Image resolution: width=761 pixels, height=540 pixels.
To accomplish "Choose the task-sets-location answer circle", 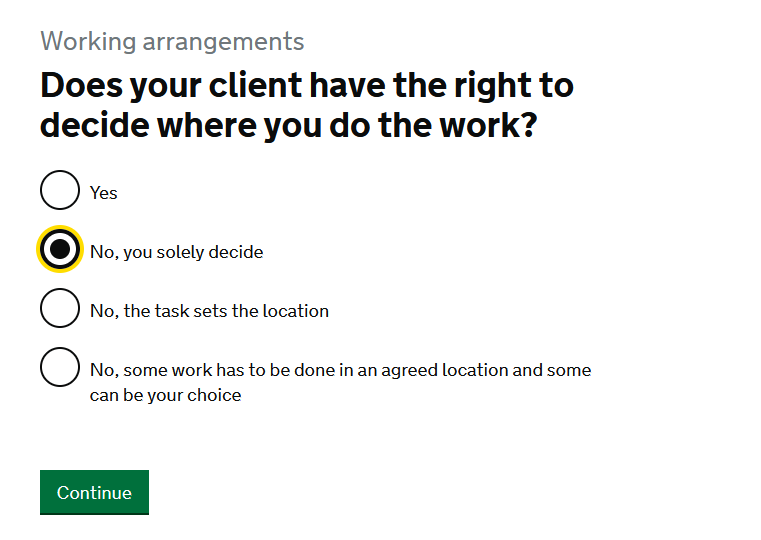I will point(60,308).
